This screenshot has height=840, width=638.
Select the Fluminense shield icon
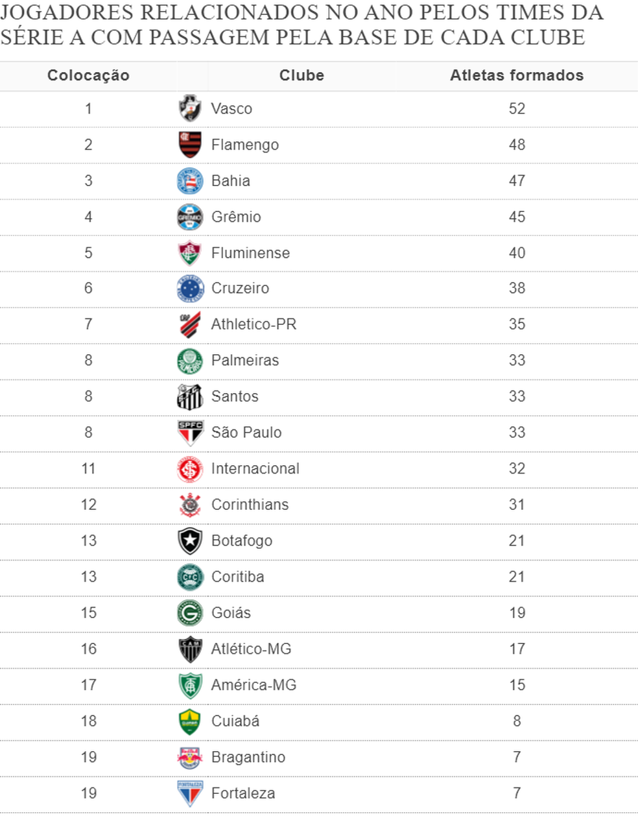coord(190,253)
